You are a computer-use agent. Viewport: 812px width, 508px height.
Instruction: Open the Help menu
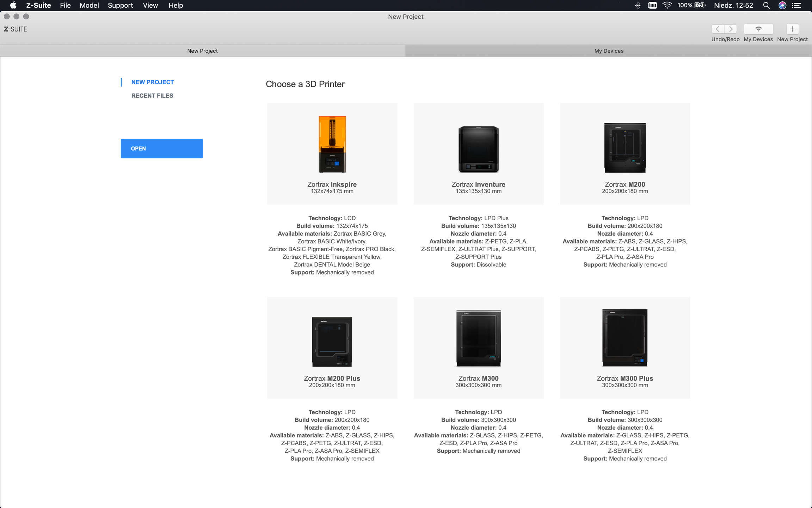point(176,5)
